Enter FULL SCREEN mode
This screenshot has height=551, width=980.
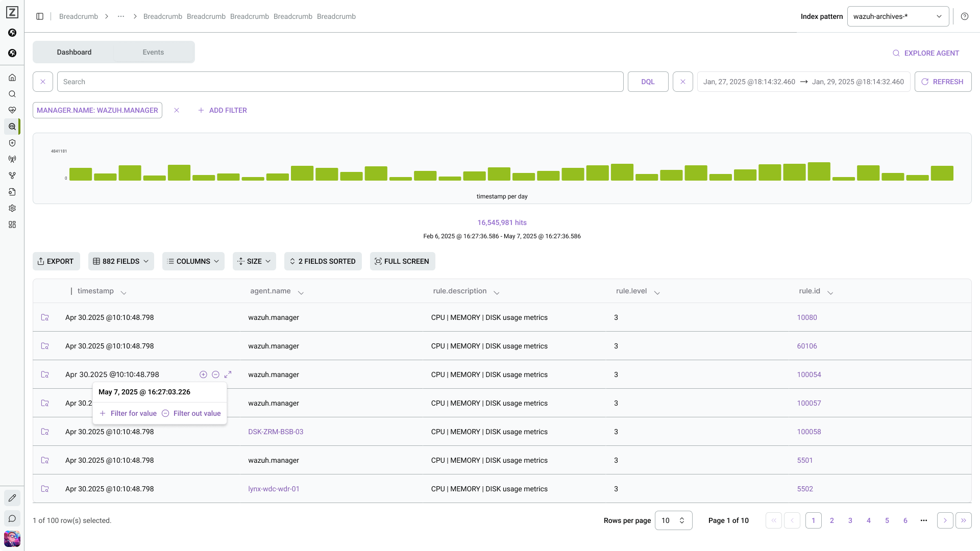pos(402,261)
